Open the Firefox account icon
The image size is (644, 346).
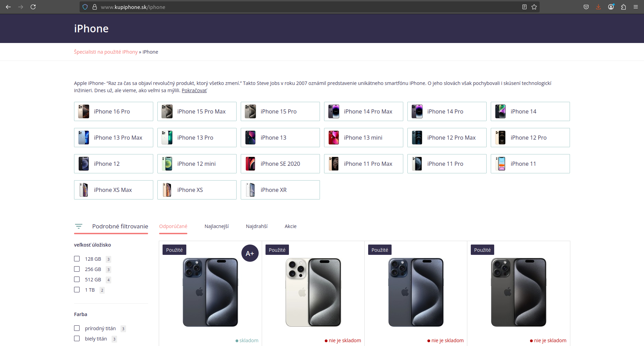tap(611, 7)
